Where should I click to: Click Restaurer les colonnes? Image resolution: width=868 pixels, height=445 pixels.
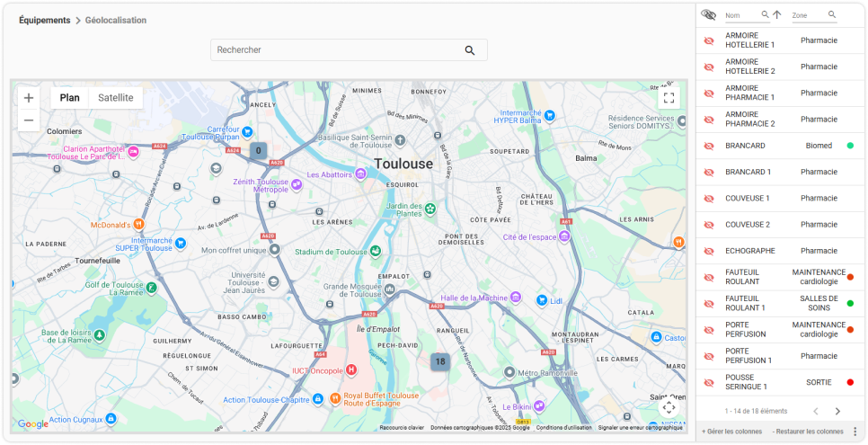coord(808,432)
